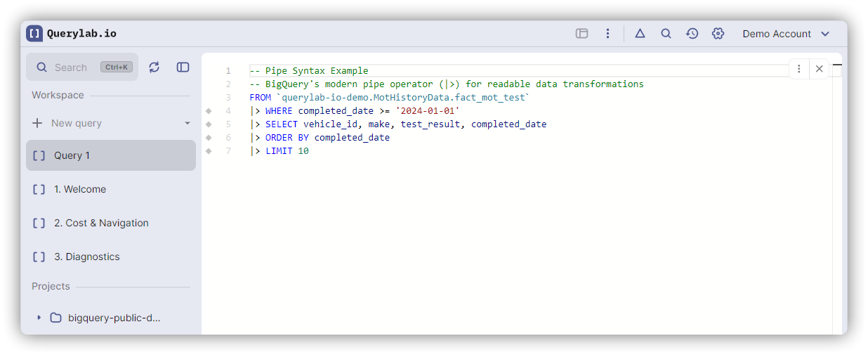Open the header vertical dots menu
This screenshot has height=355, width=868.
pos(607,34)
